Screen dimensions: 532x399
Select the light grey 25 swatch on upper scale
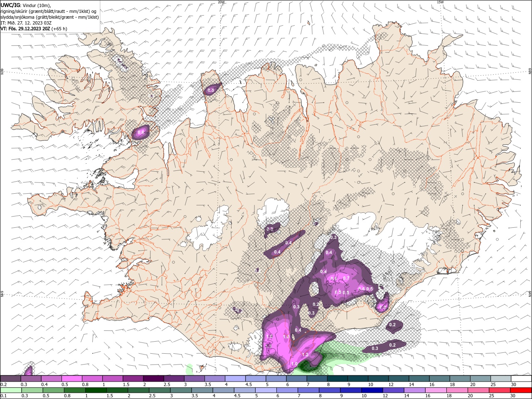tap(501, 379)
